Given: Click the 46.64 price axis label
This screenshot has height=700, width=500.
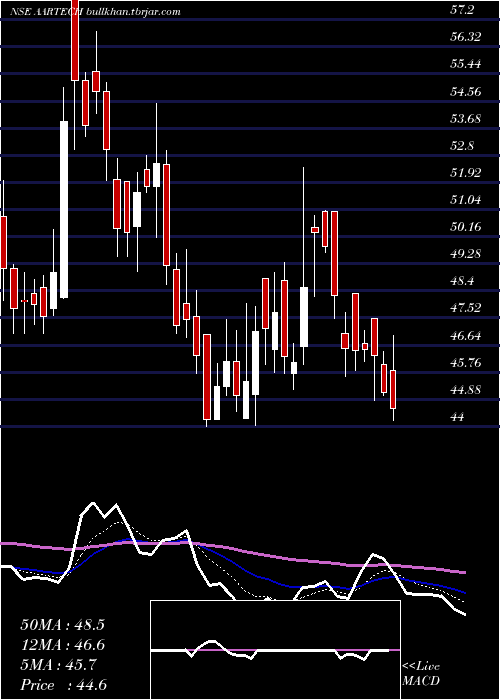Looking at the screenshot, I should [466, 336].
